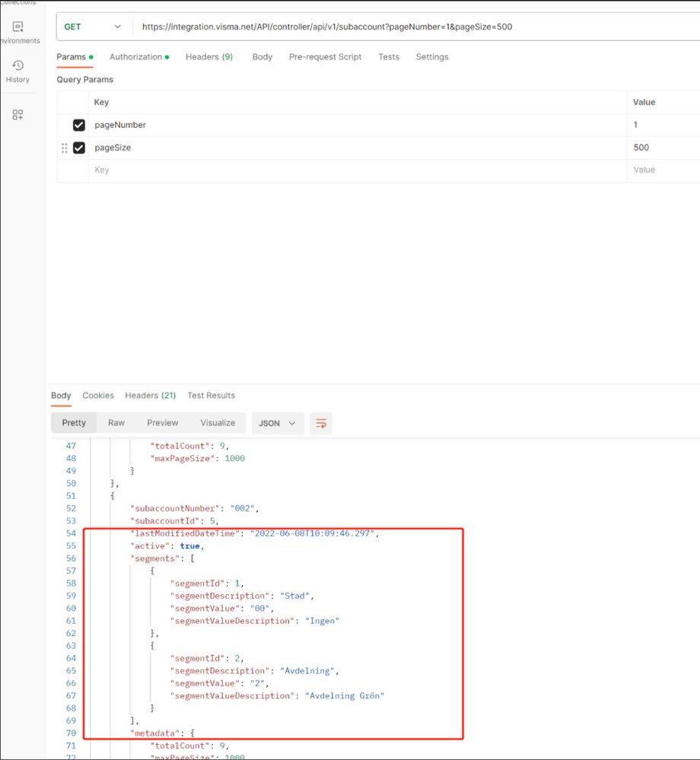The height and width of the screenshot is (760, 700).
Task: Click the pageNumber key cell
Action: 358,125
